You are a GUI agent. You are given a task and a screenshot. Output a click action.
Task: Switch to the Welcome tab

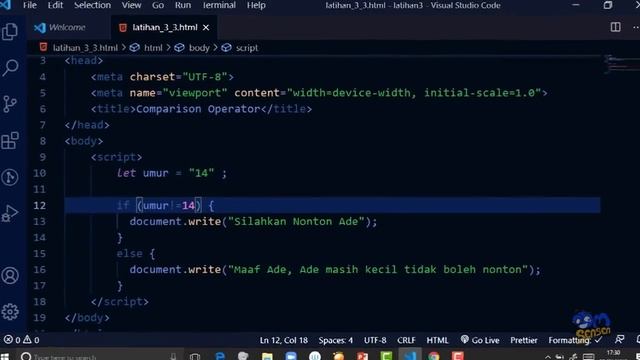point(69,27)
